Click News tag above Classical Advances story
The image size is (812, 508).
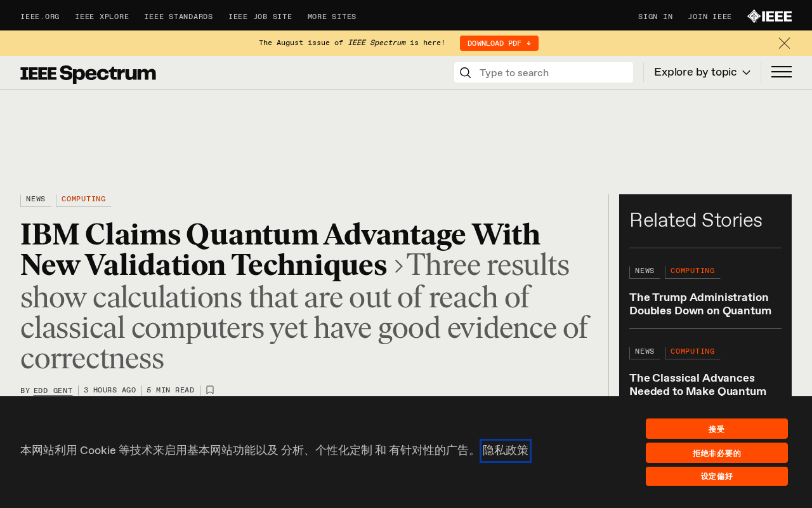tap(645, 352)
